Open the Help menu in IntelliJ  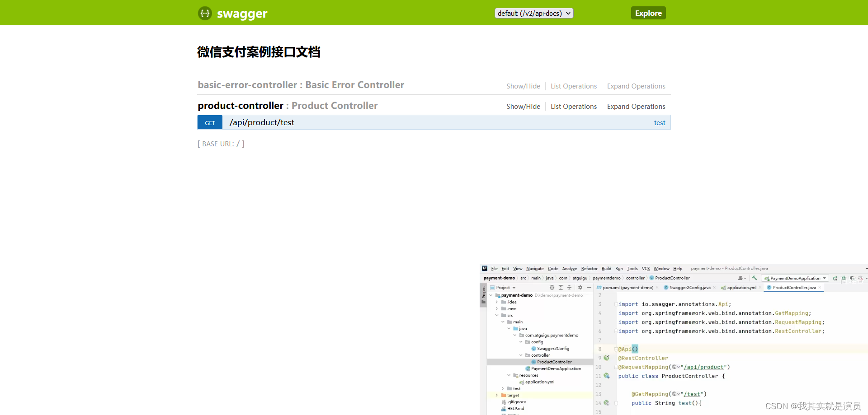tap(678, 269)
